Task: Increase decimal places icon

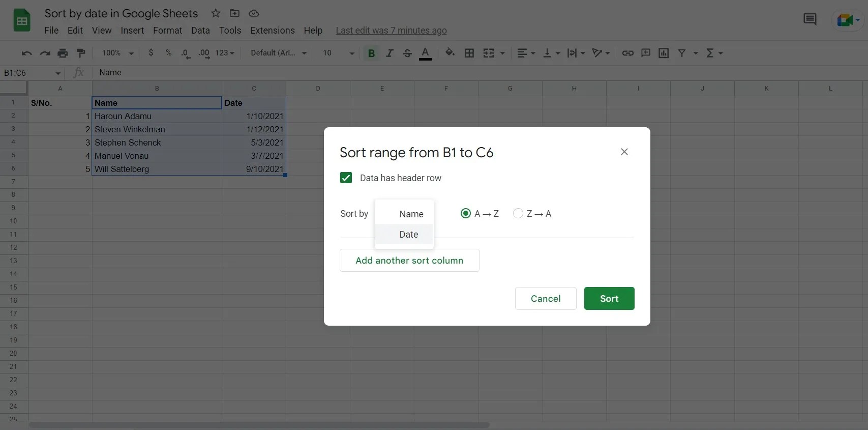Action: point(204,53)
